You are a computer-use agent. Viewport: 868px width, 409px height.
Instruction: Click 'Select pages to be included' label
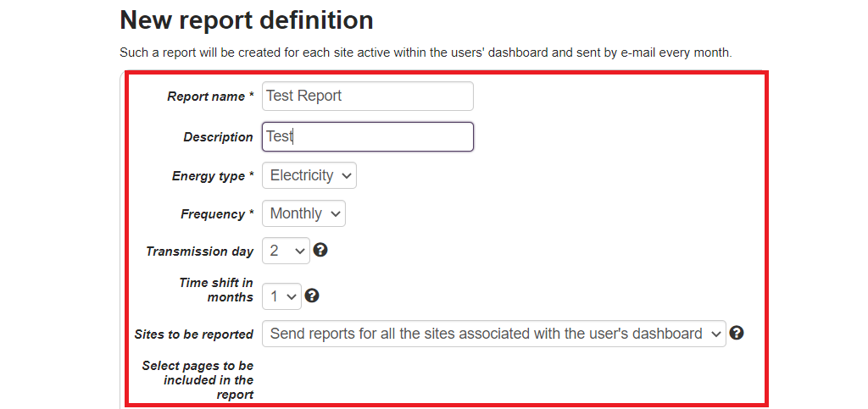pyautogui.click(x=198, y=379)
